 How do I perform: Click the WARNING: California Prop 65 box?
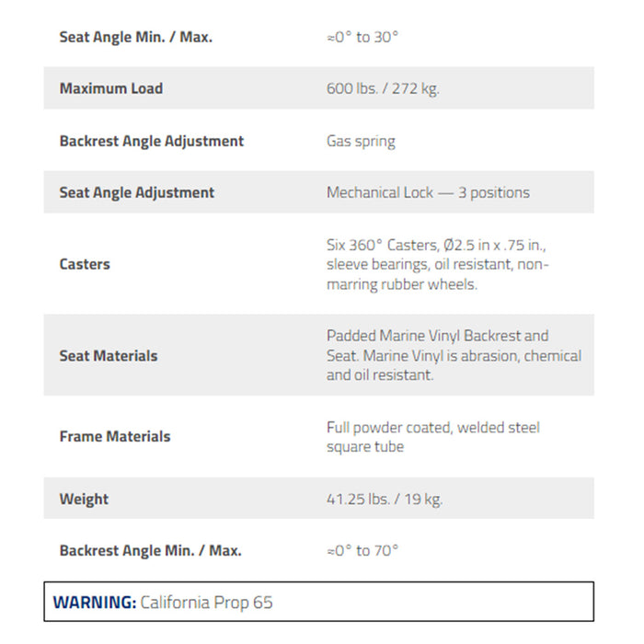(x=318, y=602)
